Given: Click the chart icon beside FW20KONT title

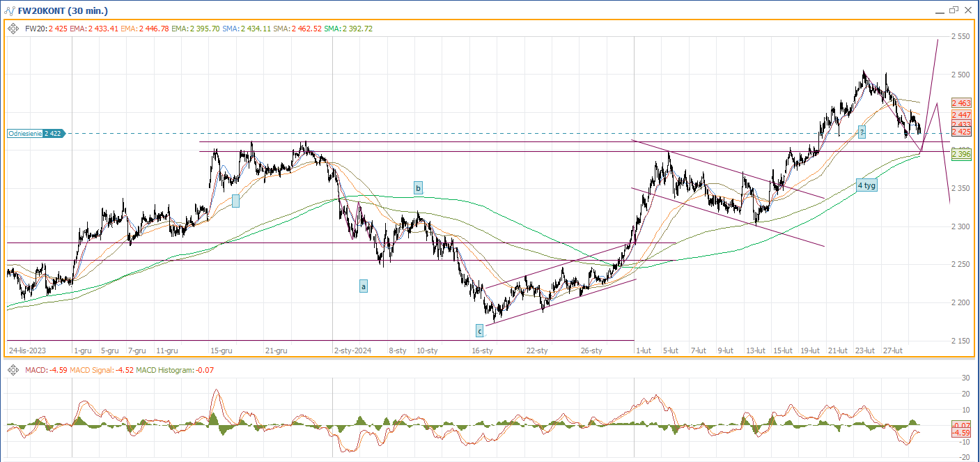Looking at the screenshot, I should coord(10,11).
